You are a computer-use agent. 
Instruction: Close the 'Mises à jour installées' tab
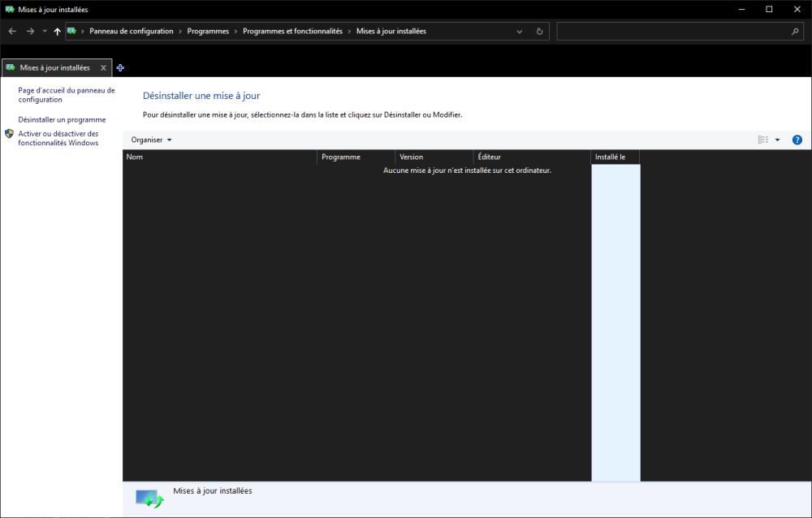click(104, 68)
